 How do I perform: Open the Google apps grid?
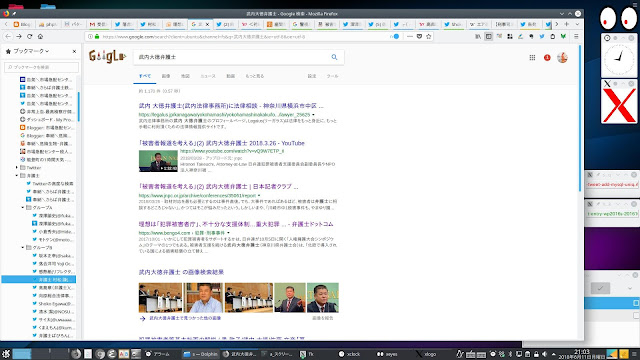pos(532,58)
